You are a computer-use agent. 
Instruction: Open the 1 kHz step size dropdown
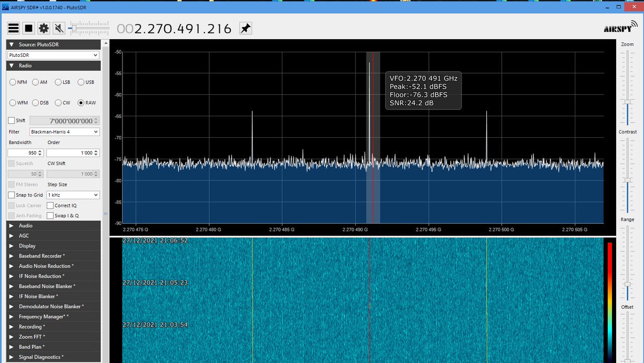tap(73, 195)
